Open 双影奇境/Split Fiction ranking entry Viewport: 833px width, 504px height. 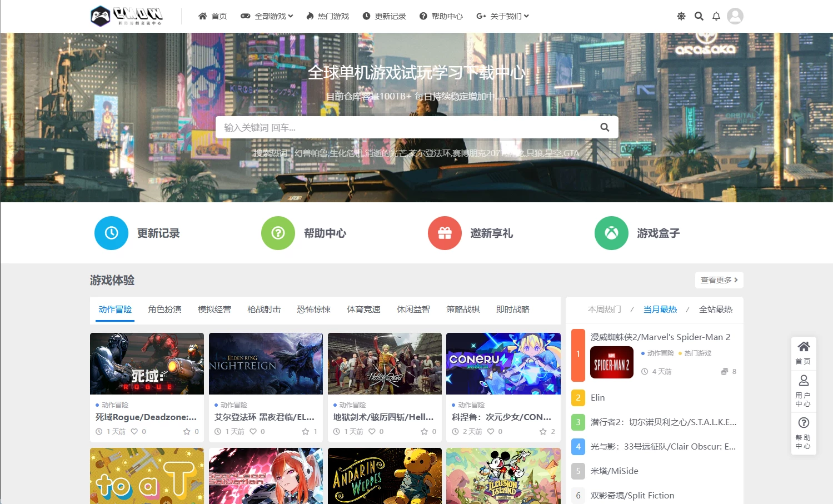(x=632, y=495)
